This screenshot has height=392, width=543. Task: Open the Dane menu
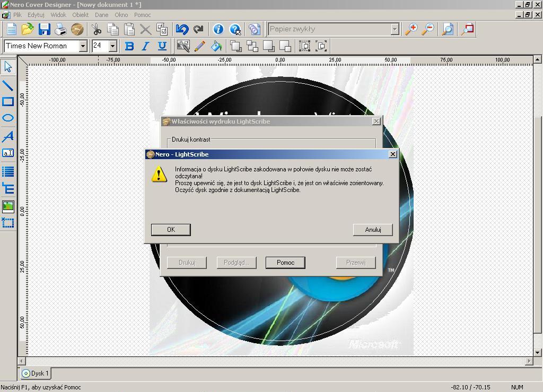101,15
